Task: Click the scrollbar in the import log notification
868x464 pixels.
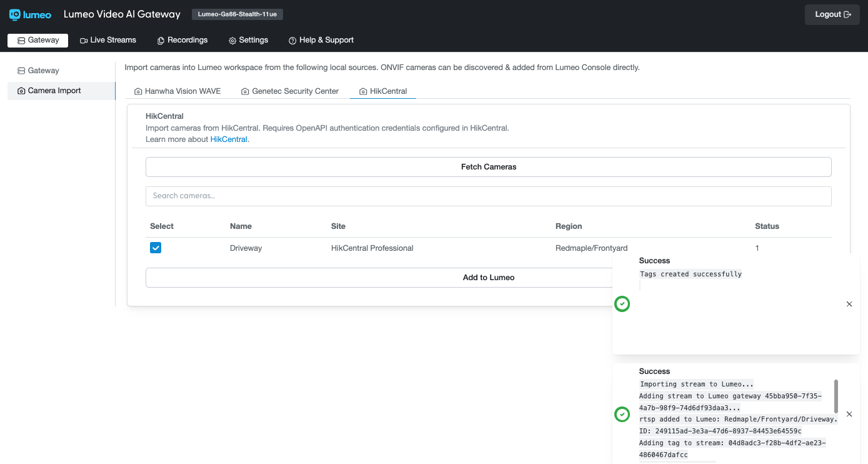Action: click(x=836, y=396)
